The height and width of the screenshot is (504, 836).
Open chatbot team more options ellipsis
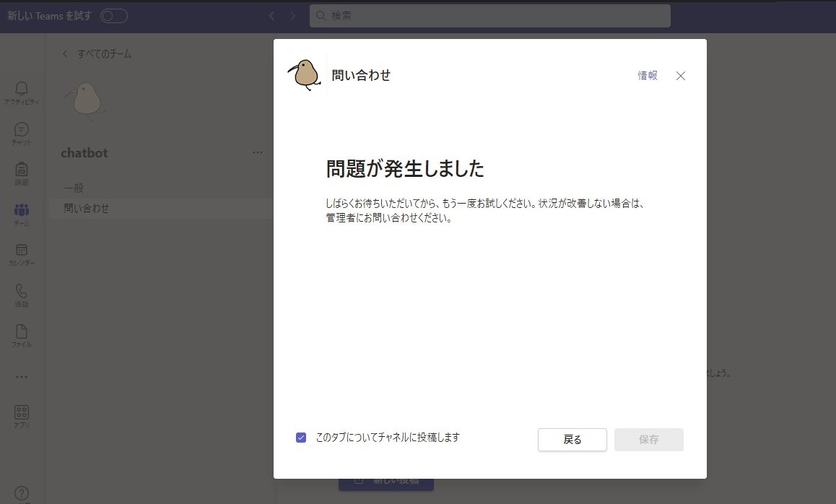(258, 152)
